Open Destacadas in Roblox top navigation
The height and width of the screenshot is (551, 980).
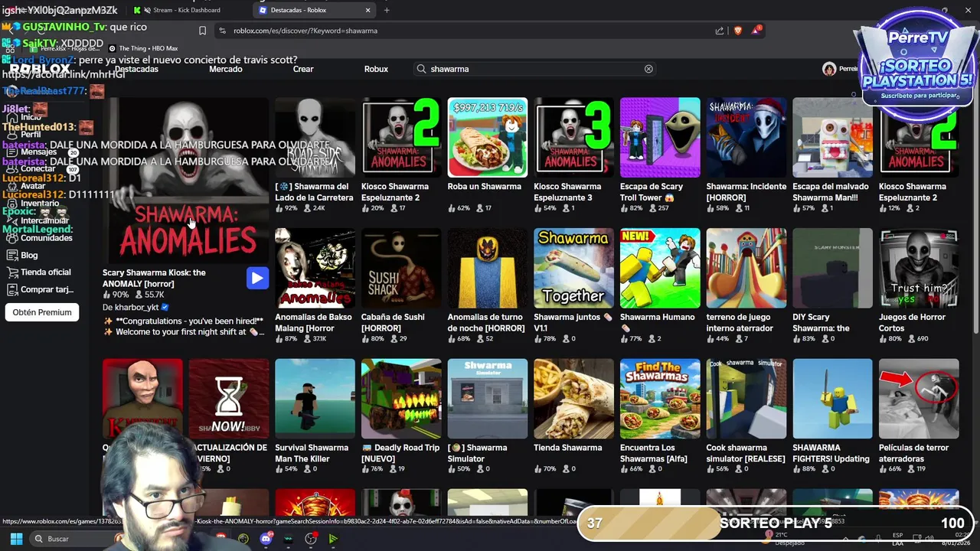(136, 69)
